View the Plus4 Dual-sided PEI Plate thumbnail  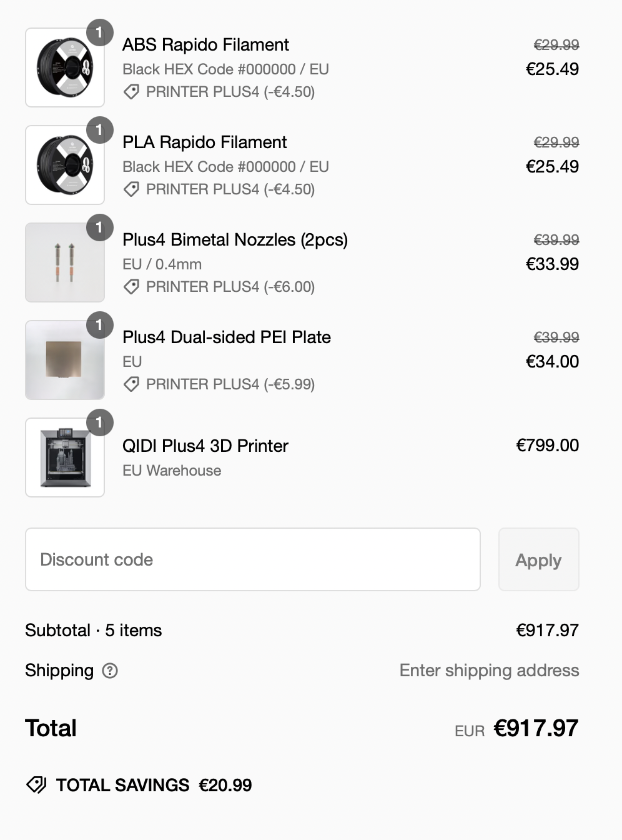[64, 360]
